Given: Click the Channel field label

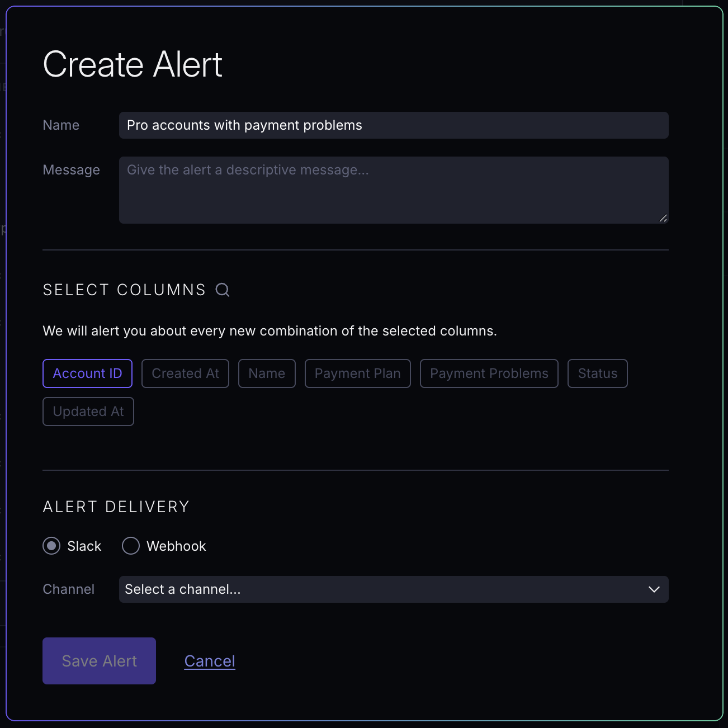Looking at the screenshot, I should pos(69,589).
